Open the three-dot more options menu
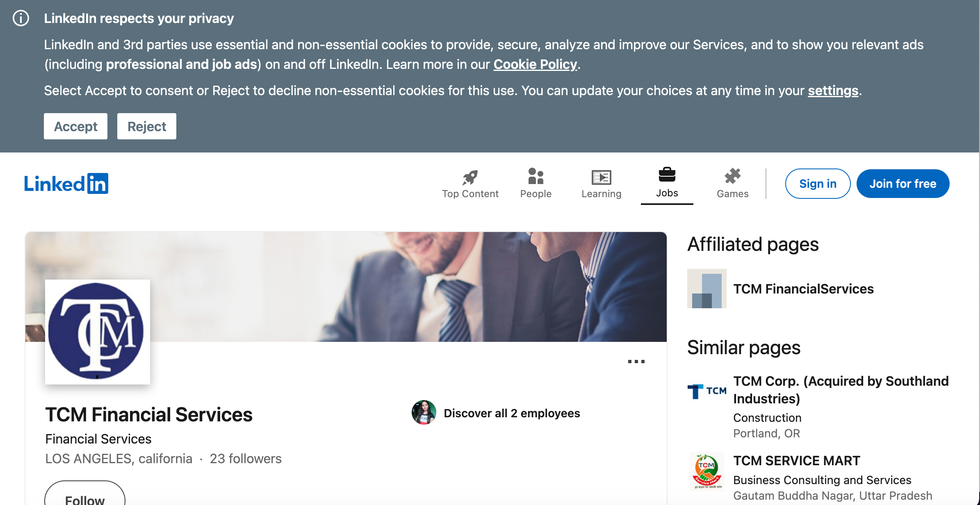This screenshot has height=505, width=980. [x=636, y=362]
